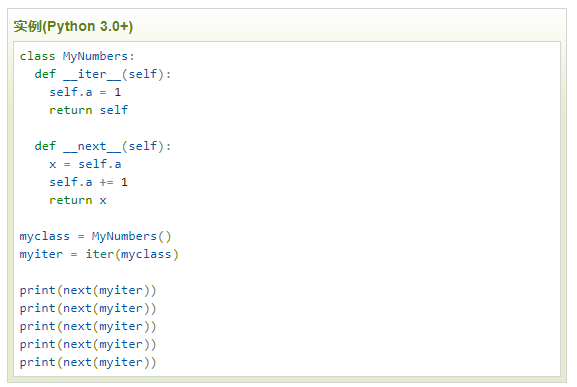577x387 pixels.
Task: Click the heading '实例(Python 3.0+)'
Action: tap(73, 26)
